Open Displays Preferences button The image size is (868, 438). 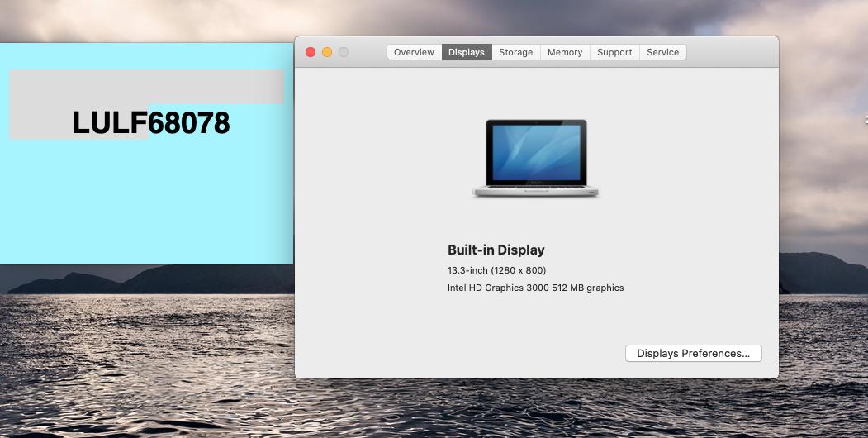[x=694, y=353]
